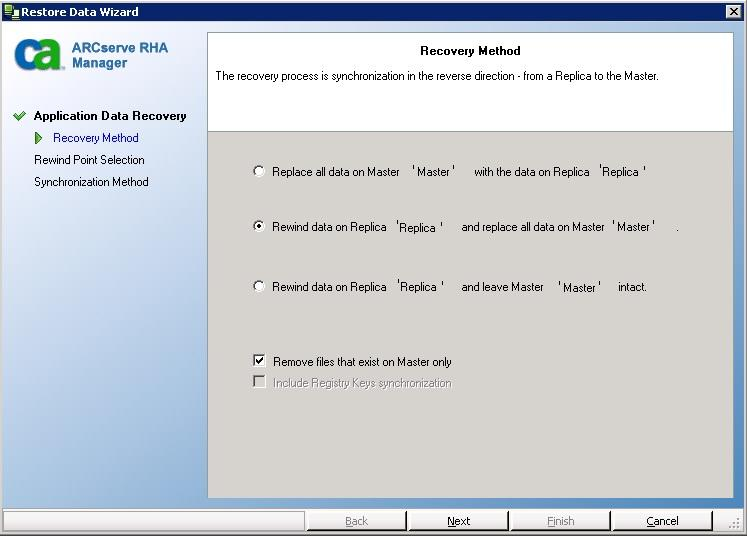747x536 pixels.
Task: Click the CA logo icon
Action: tap(38, 54)
